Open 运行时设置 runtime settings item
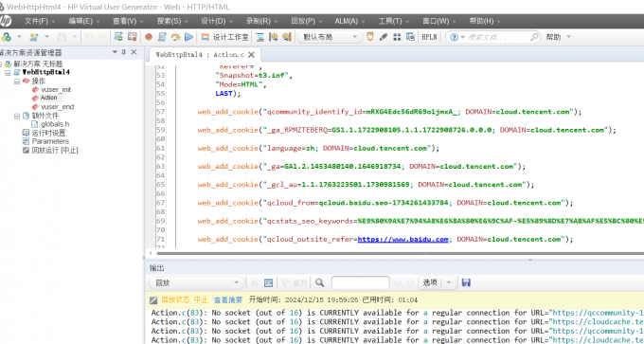This screenshot has height=344, width=644. (48, 133)
